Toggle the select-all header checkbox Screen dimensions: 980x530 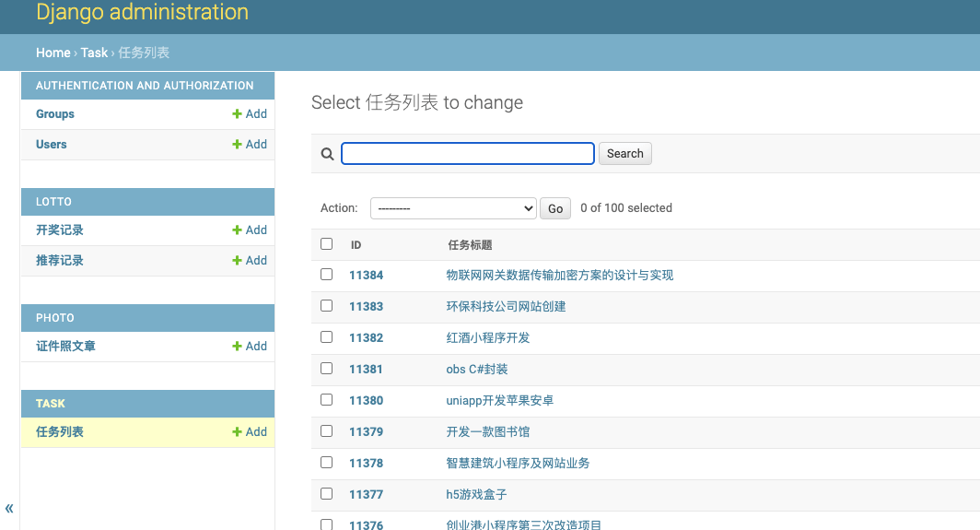[x=326, y=244]
